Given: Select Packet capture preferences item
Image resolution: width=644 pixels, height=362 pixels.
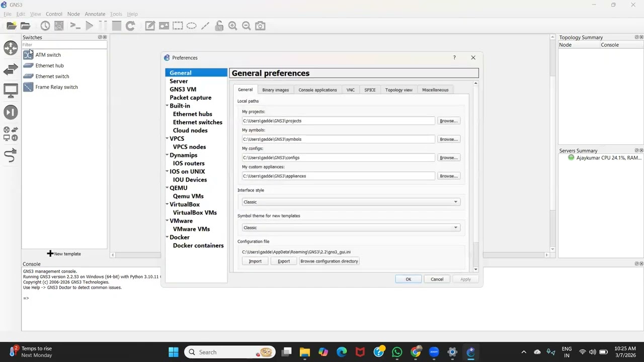Looking at the screenshot, I should coord(190,98).
